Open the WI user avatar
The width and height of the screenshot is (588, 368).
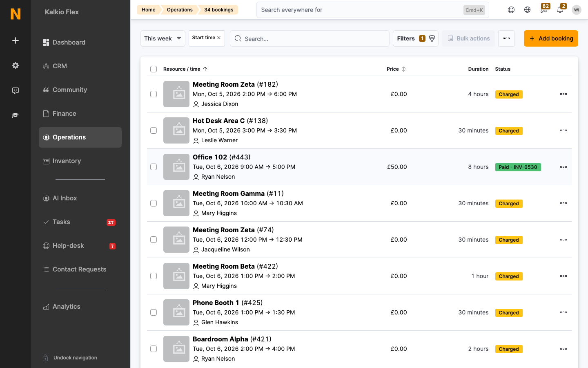tap(577, 10)
